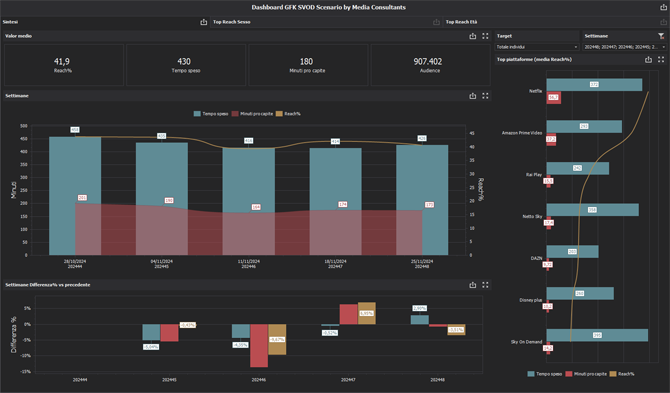Click the export icon on the Sintesi tab
The width and height of the screenshot is (670, 393).
[203, 22]
